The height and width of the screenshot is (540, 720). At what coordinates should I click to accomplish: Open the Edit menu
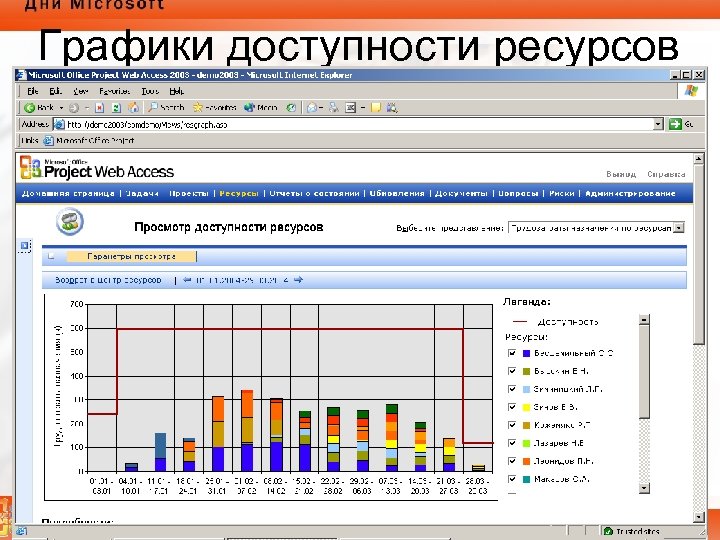[56, 91]
